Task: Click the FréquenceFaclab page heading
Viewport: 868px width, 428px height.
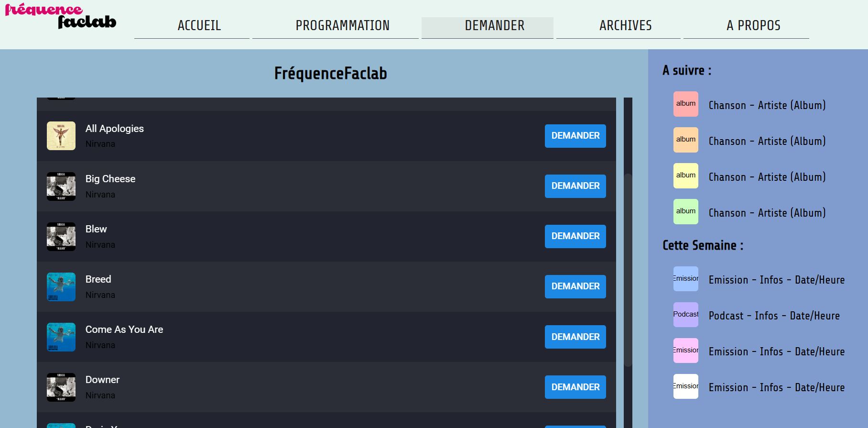Action: (331, 73)
